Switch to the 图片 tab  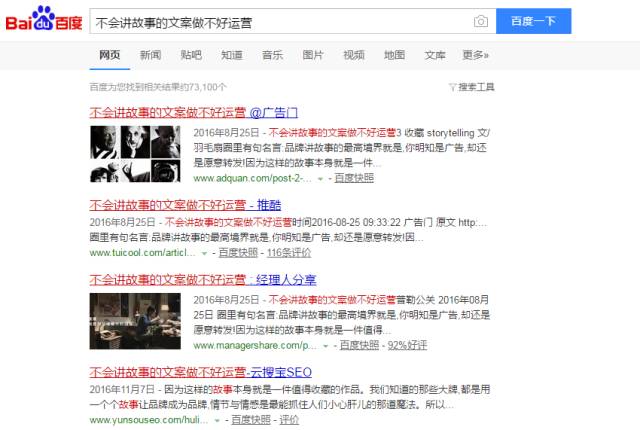click(x=313, y=55)
